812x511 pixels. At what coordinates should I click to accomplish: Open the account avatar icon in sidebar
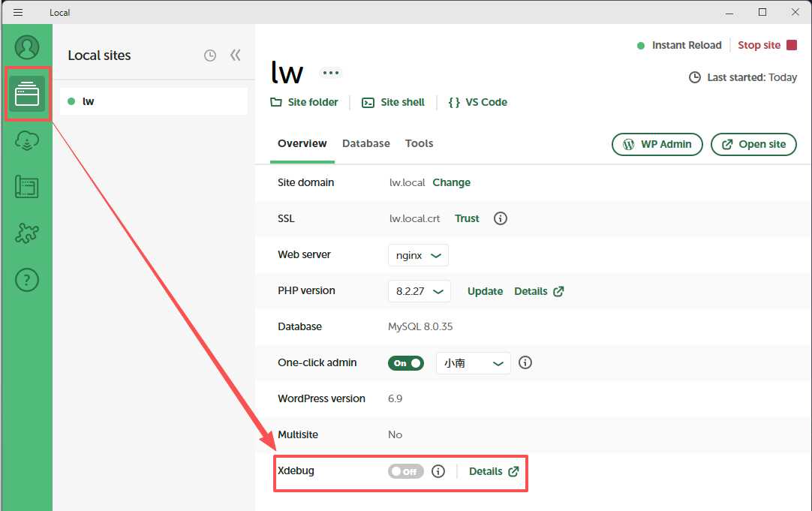(27, 47)
